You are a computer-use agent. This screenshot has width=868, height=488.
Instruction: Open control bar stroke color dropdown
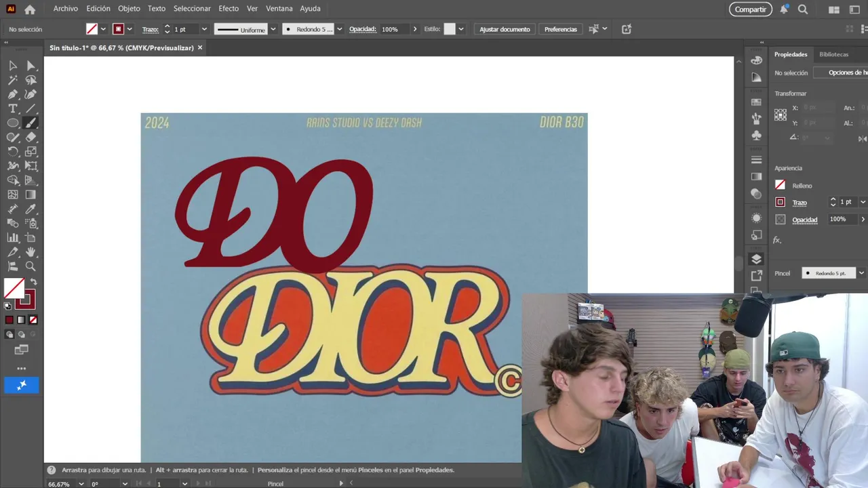130,29
